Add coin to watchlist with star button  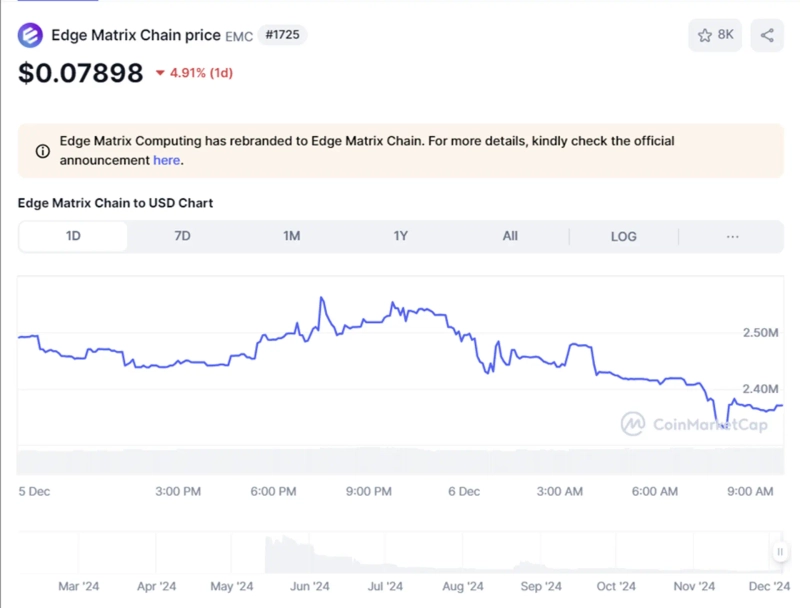click(715, 35)
